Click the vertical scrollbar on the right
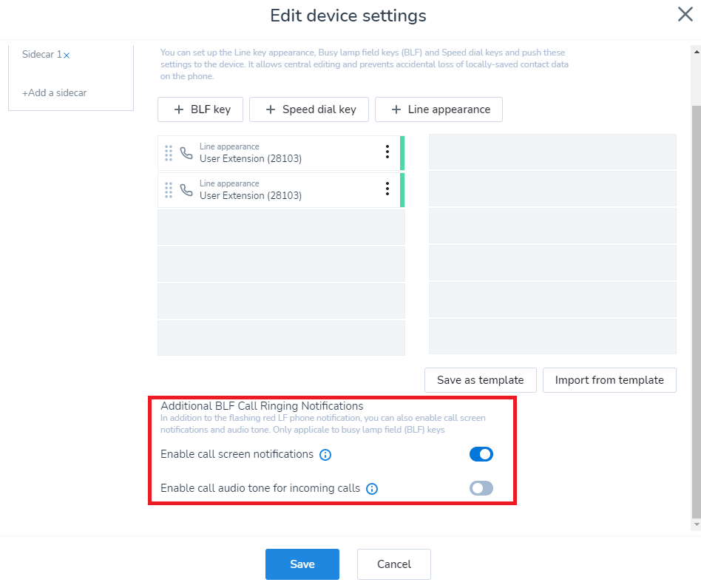Image resolution: width=701 pixels, height=588 pixels. (x=695, y=296)
